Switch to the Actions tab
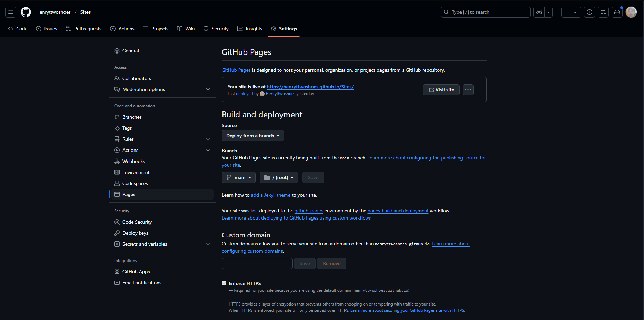Screen dimensions: 644x320 click(122, 29)
